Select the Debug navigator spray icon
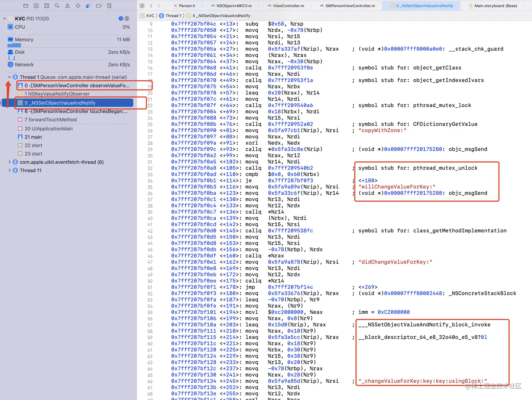 (88, 6)
